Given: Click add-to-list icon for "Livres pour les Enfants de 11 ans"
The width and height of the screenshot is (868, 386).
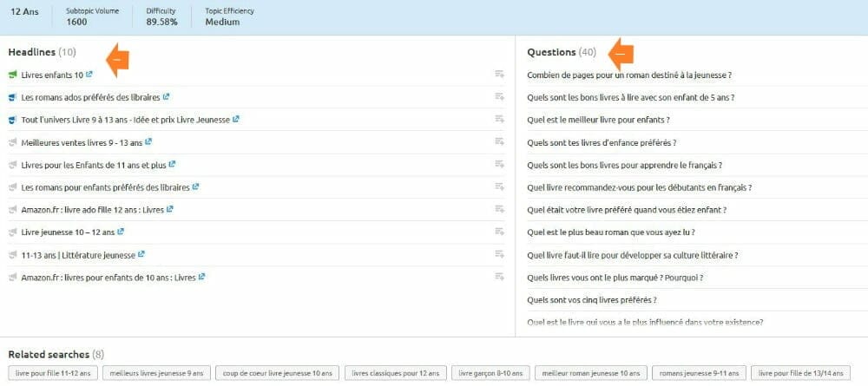Looking at the screenshot, I should pos(499,165).
